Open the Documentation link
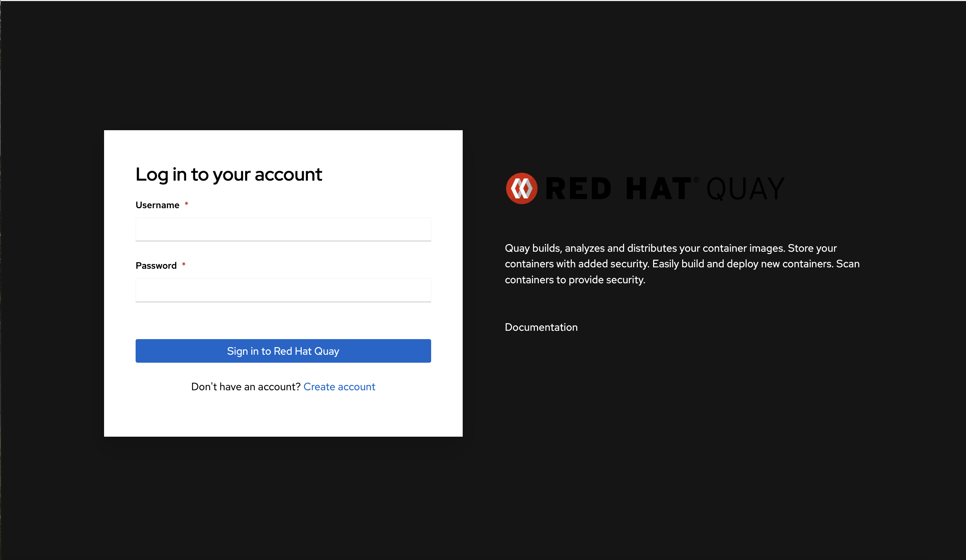Image resolution: width=966 pixels, height=560 pixels. pos(541,327)
